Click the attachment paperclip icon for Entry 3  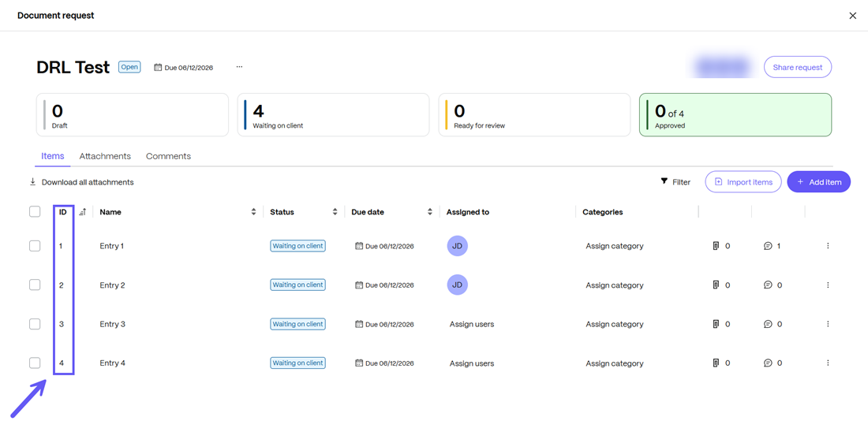tap(716, 324)
